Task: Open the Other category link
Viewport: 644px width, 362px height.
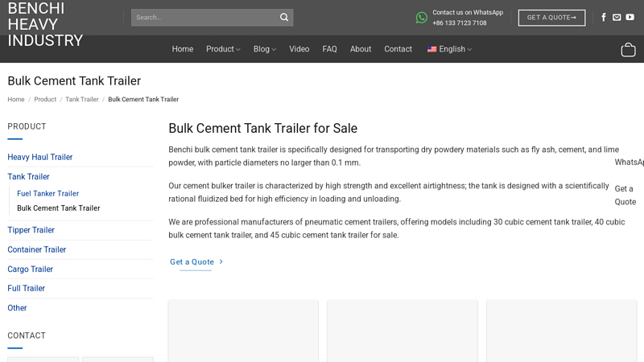Action: click(x=17, y=308)
